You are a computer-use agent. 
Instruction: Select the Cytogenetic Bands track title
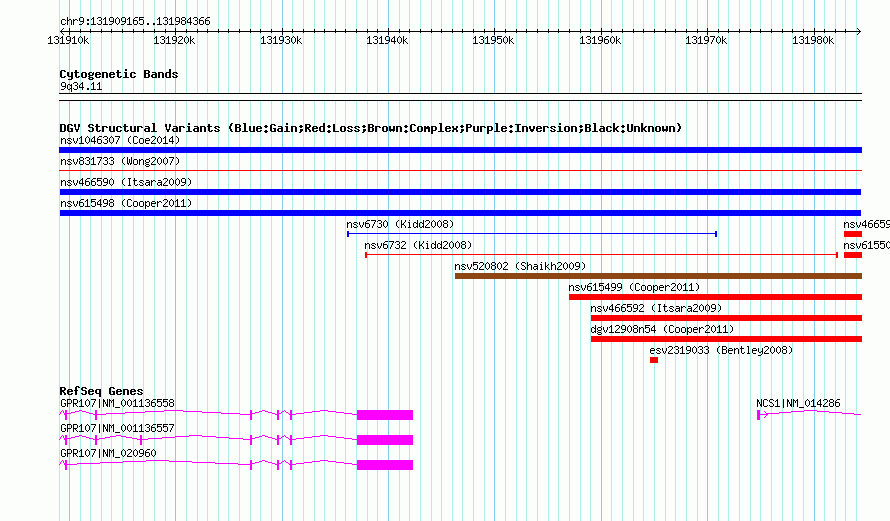(x=119, y=74)
